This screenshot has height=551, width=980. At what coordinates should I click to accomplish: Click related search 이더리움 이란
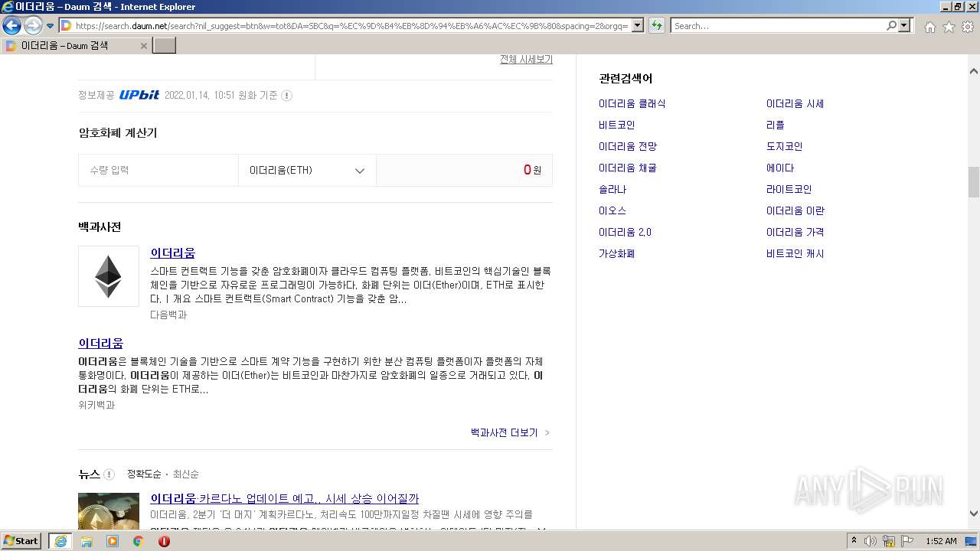pyautogui.click(x=795, y=210)
